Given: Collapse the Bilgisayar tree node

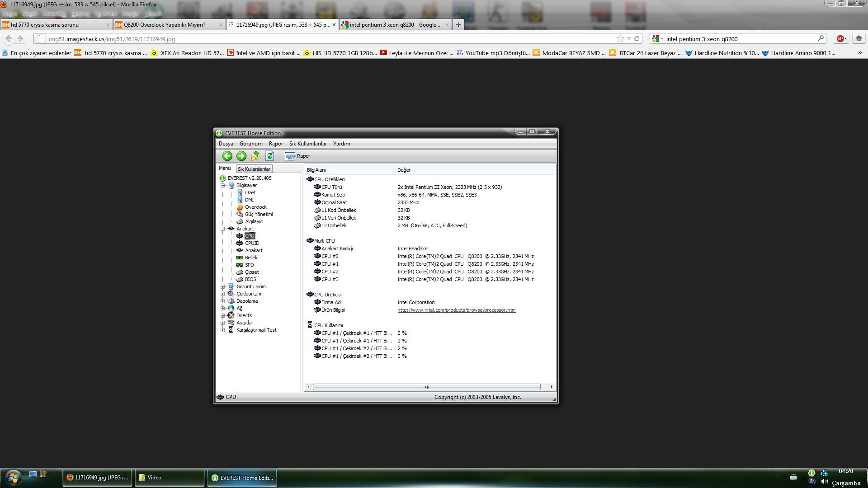Looking at the screenshot, I should coord(222,185).
